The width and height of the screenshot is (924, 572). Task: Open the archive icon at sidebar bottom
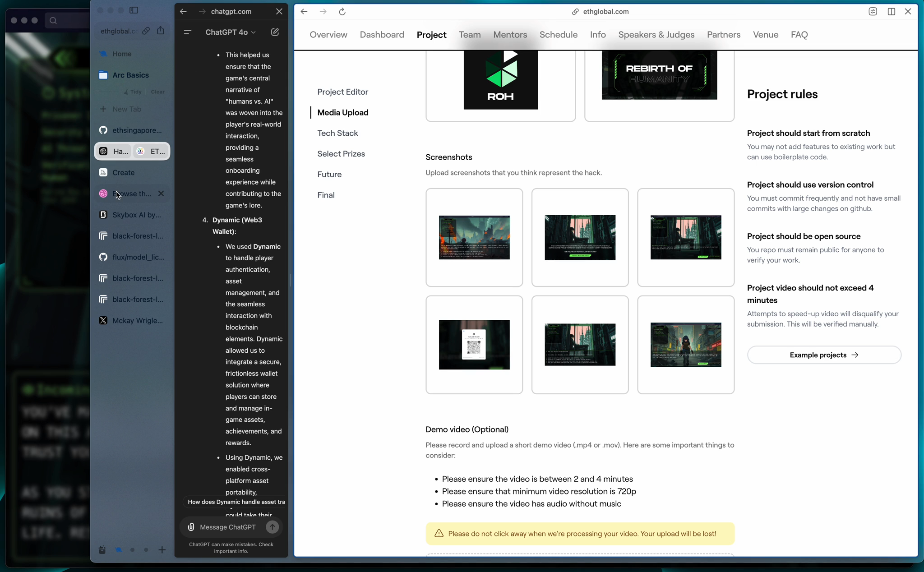pos(102,549)
